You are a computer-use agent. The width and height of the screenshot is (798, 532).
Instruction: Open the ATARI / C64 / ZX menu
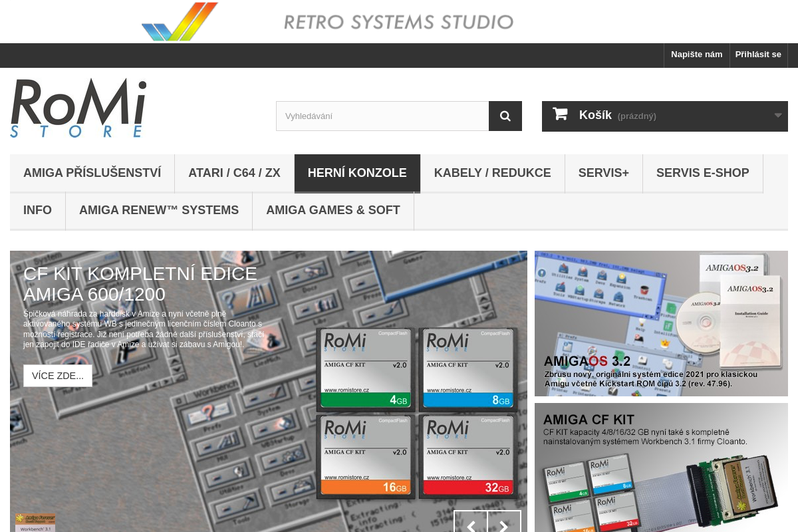coord(234,173)
